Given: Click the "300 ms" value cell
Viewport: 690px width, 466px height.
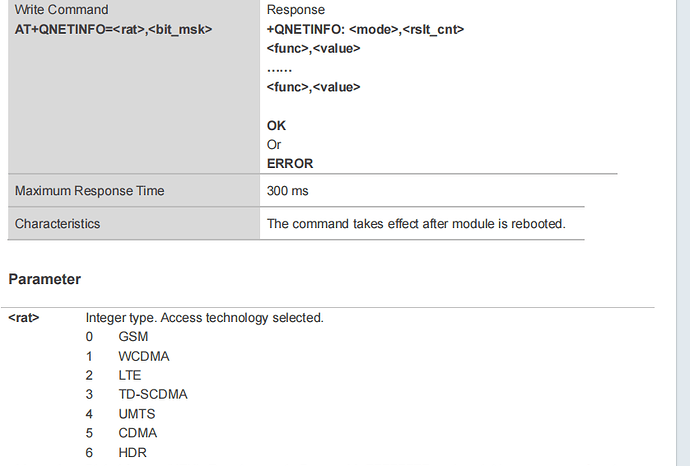Looking at the screenshot, I should pos(288,191).
